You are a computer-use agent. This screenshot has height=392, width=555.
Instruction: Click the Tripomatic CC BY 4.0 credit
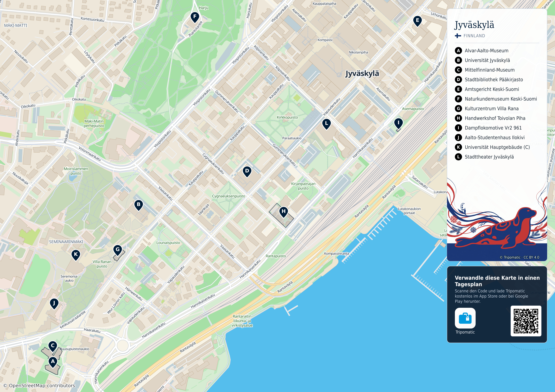[519, 257]
